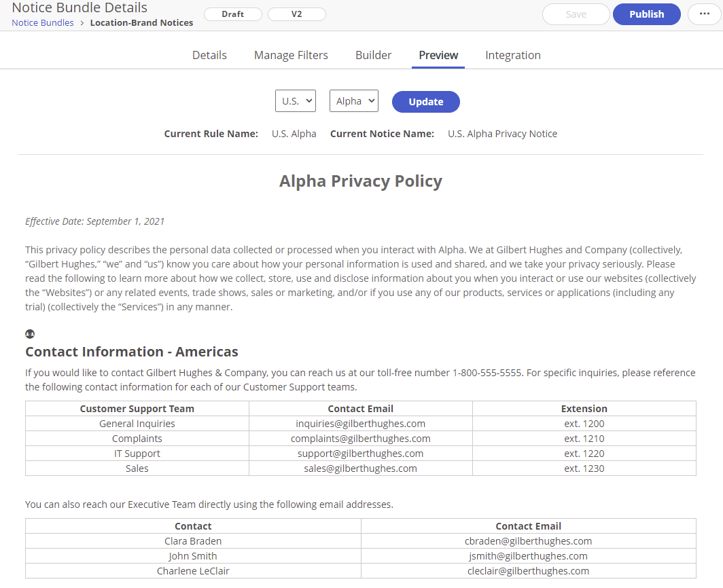The image size is (723, 588).
Task: Email General Inquiries at inquiries@gilberthughes.com
Action: [x=360, y=423]
